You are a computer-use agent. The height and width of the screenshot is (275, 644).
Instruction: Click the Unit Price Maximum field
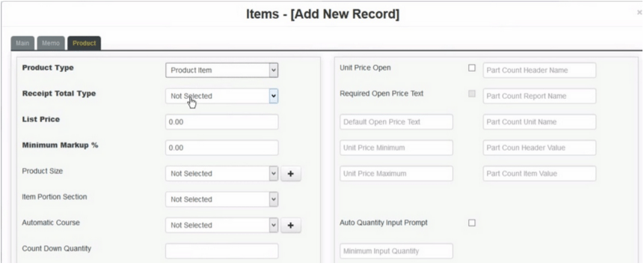click(x=396, y=173)
